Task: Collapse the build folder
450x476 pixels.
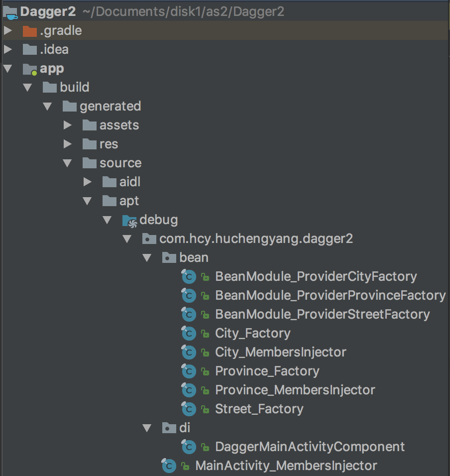Action: [27, 88]
